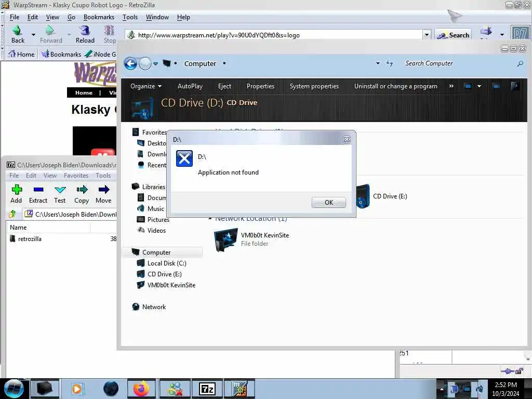Click Add in the 7-Zip window
Viewport: 532px width, 399px height.
pos(16,194)
